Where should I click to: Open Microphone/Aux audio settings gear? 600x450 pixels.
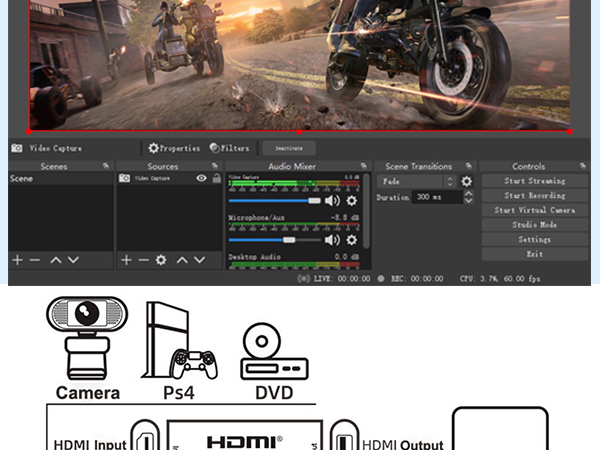point(351,240)
